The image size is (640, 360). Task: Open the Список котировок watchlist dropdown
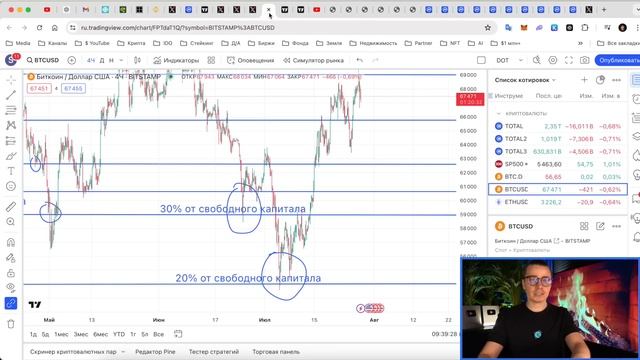(x=525, y=80)
